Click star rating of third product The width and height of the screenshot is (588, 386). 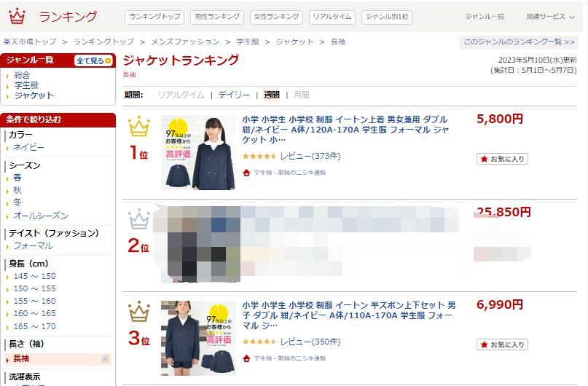tap(259, 342)
